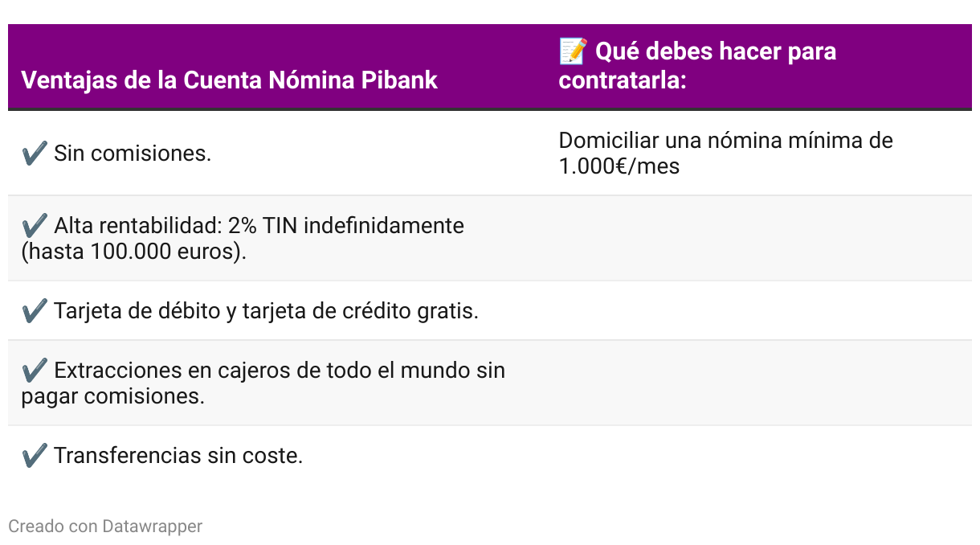Click checkmark icon beside Sin comisiones
This screenshot has width=980, height=545.
(x=35, y=153)
